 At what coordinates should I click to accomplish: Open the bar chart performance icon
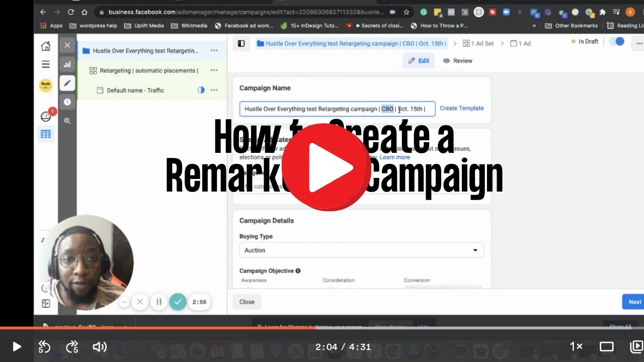tap(67, 64)
